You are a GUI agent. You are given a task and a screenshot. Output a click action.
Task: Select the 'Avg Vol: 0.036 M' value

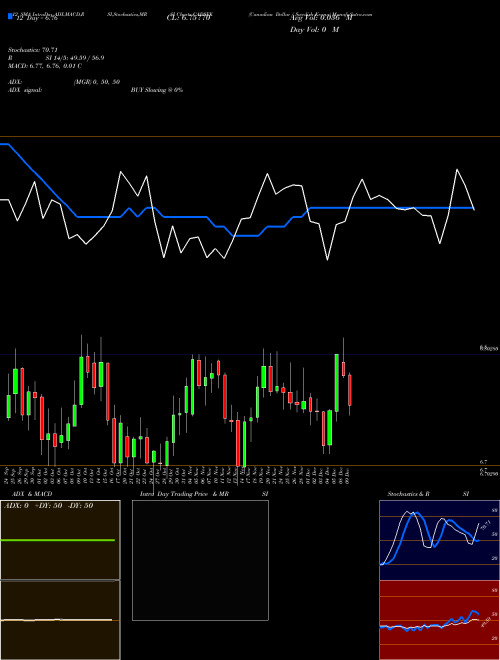(x=320, y=18)
